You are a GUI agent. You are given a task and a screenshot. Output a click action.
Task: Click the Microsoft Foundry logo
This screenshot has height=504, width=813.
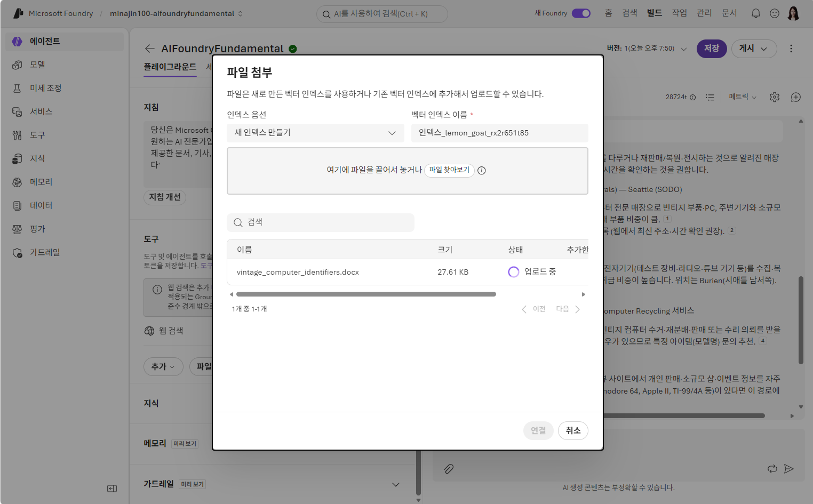(x=18, y=13)
